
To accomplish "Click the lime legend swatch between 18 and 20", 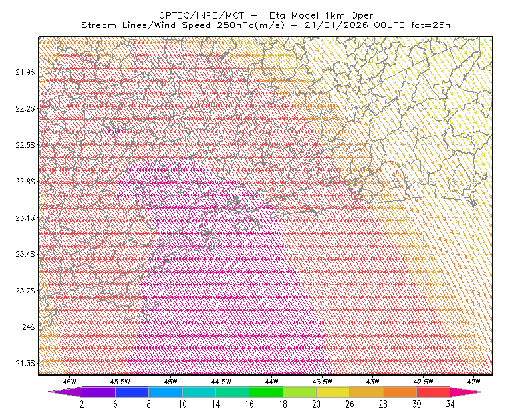I will [300, 392].
